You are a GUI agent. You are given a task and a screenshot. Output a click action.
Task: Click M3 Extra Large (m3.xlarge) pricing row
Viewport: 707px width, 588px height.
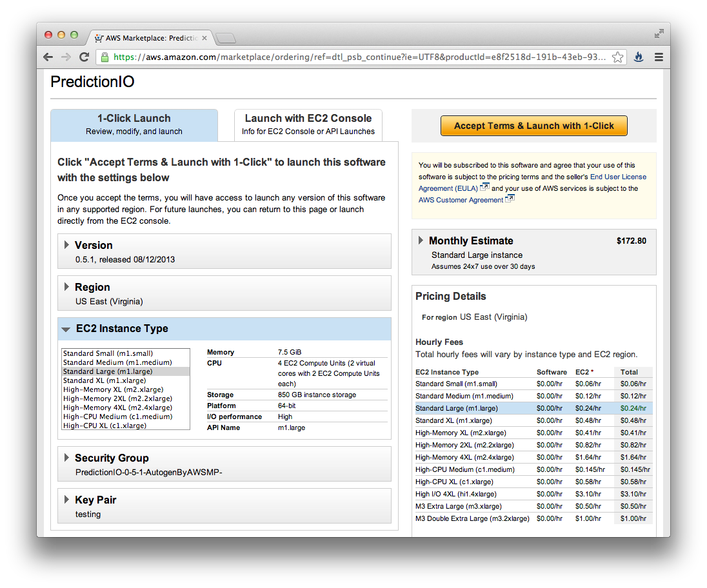(x=533, y=506)
